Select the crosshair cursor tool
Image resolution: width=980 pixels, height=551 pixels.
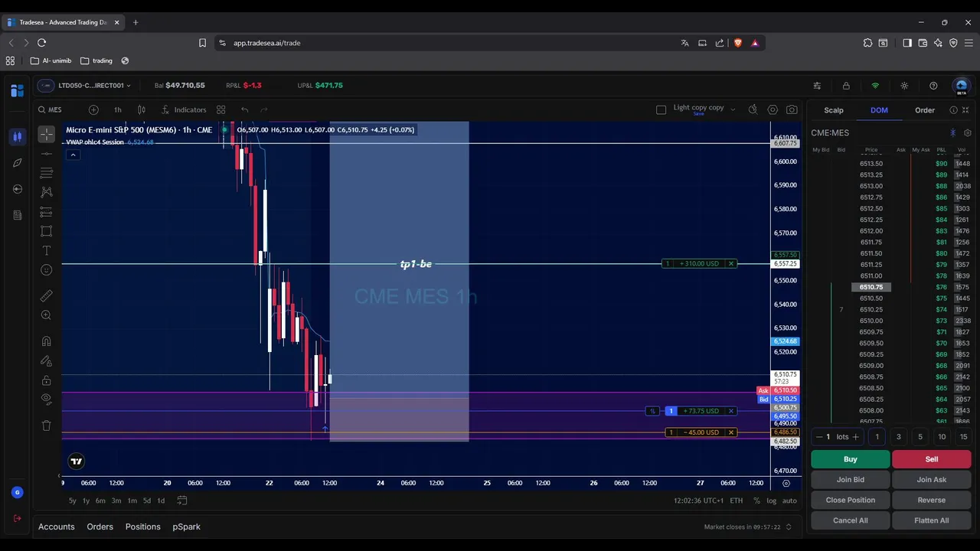[47, 134]
